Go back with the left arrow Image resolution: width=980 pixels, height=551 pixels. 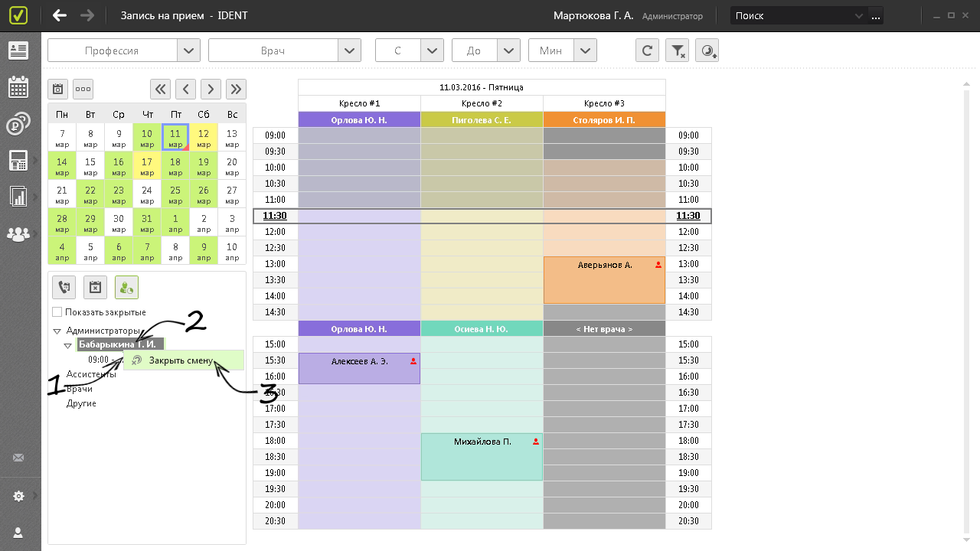point(60,15)
